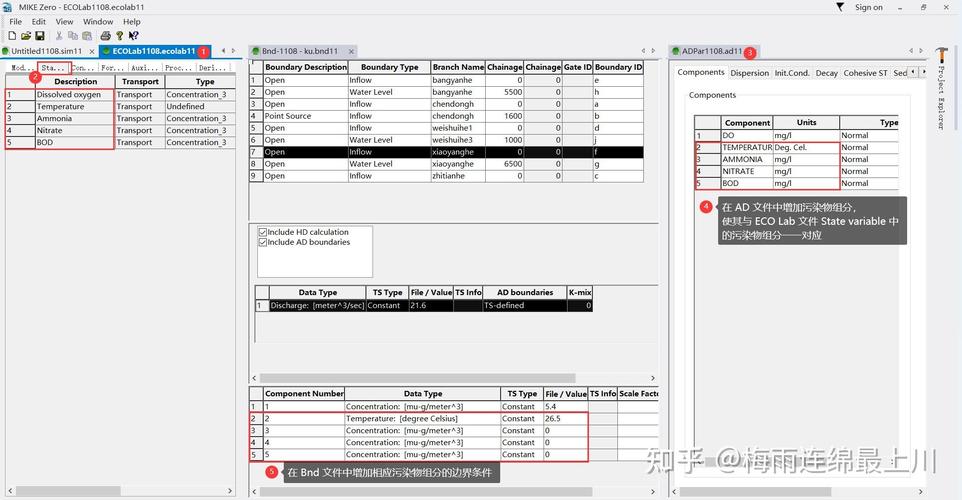Switch to the Dispersion tab
Image resolution: width=962 pixels, height=500 pixels.
[749, 72]
